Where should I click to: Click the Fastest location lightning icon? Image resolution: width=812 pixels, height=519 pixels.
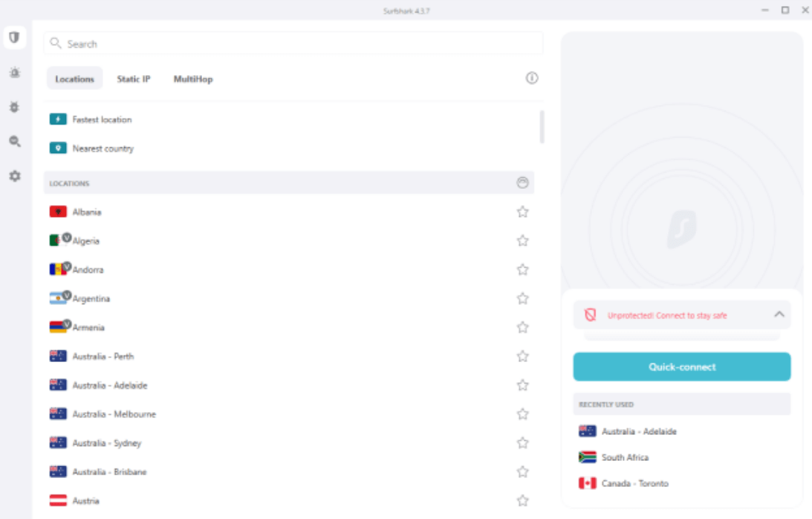pyautogui.click(x=58, y=119)
